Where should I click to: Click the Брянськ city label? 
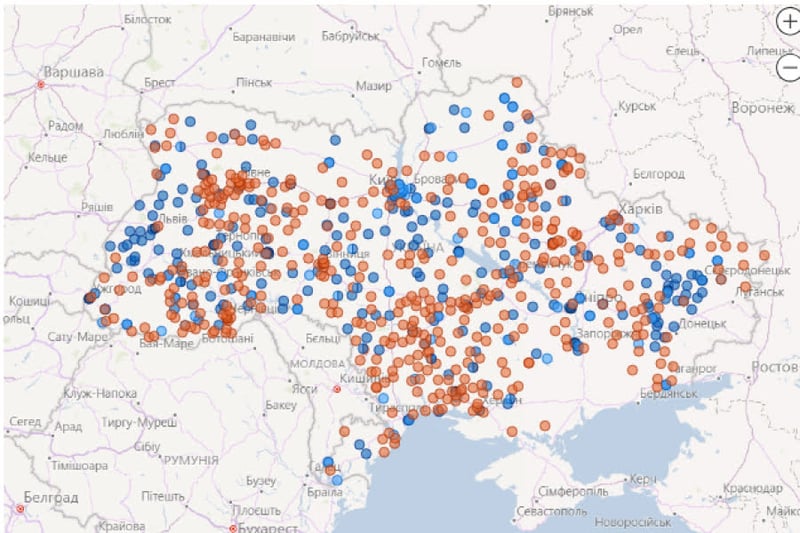pyautogui.click(x=572, y=9)
